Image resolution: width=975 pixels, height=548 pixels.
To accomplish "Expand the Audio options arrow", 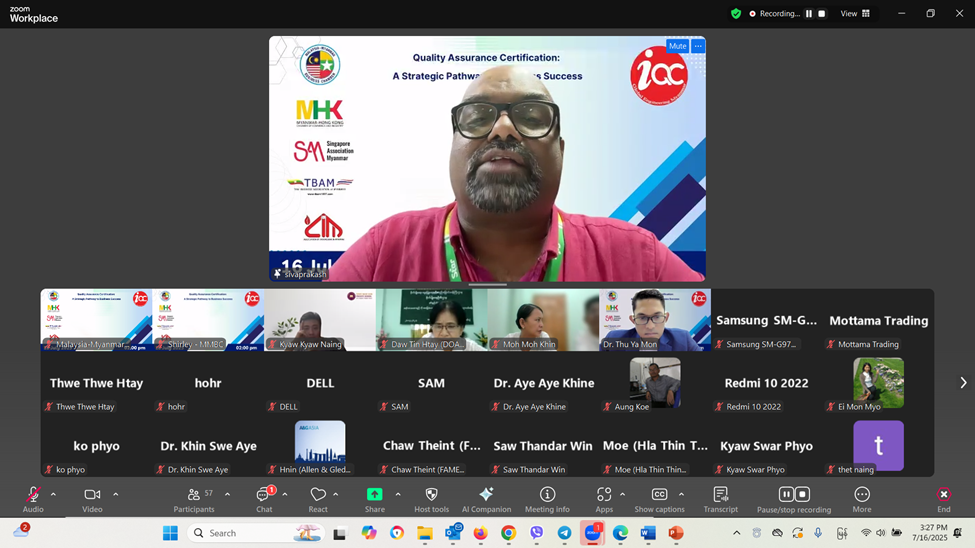I will [x=53, y=494].
